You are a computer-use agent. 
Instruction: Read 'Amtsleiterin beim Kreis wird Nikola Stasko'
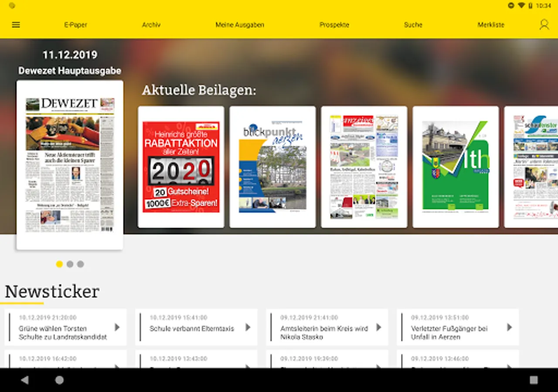[x=324, y=333]
